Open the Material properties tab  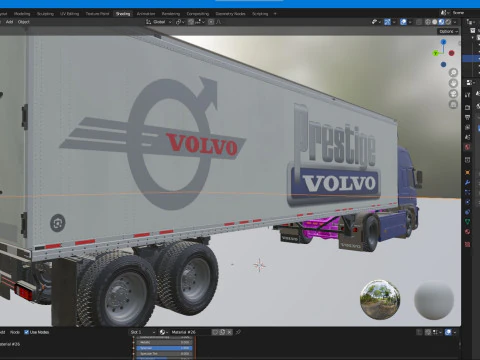point(467,231)
